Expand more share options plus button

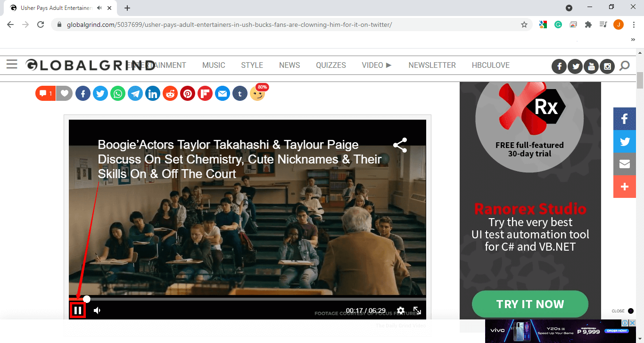[x=625, y=187]
